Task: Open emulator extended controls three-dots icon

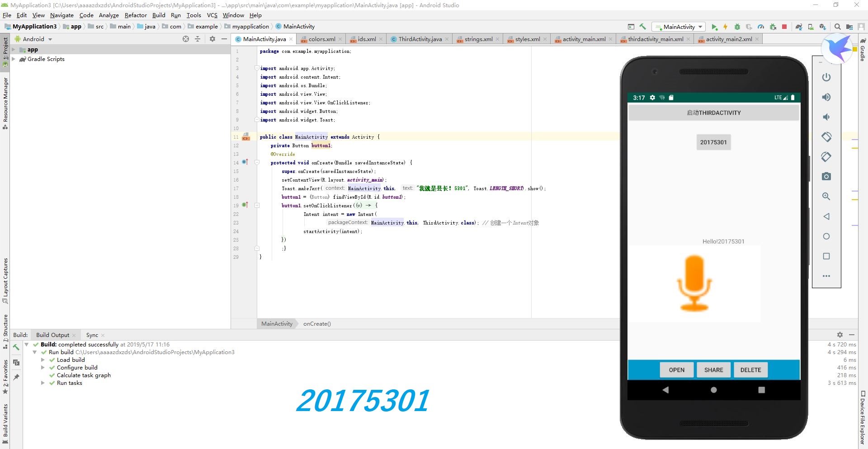Action: coord(826,276)
